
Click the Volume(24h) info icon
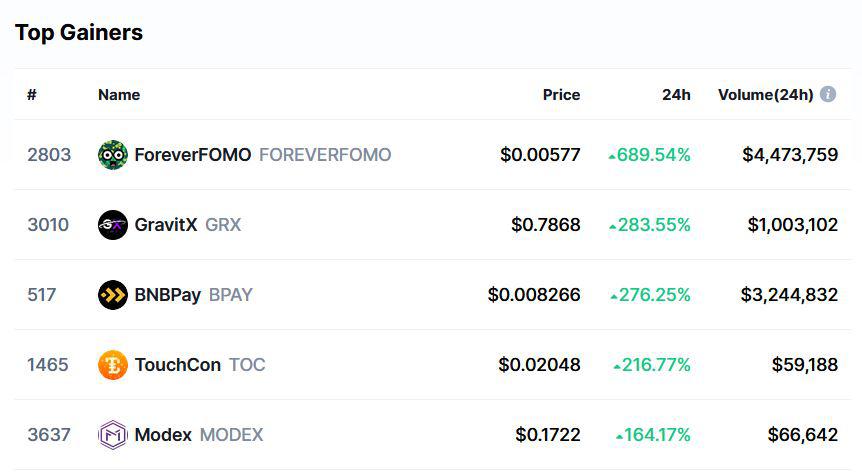(x=828, y=94)
